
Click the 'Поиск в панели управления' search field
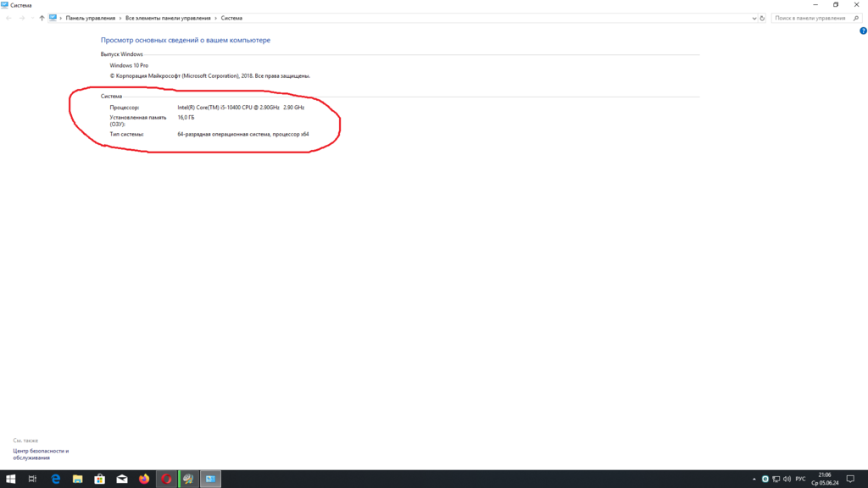click(x=810, y=18)
